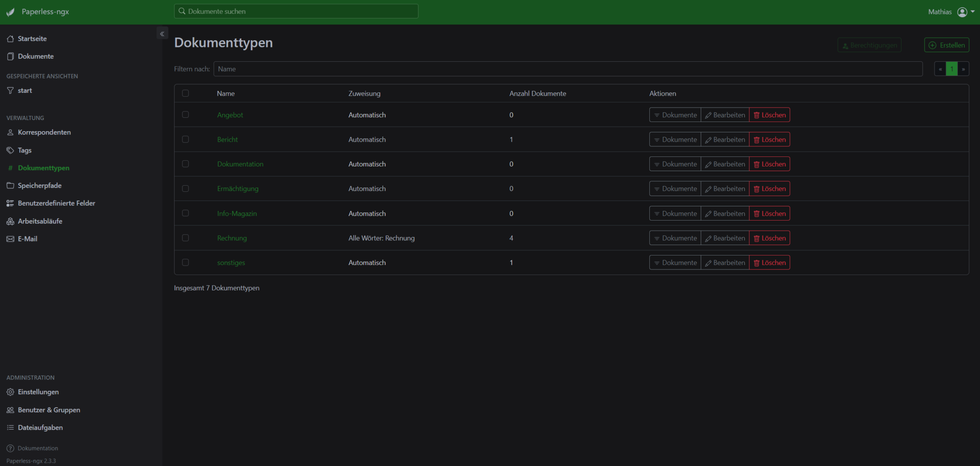The image size is (980, 466).
Task: Click the Dokumente suchen search field
Action: point(297,11)
